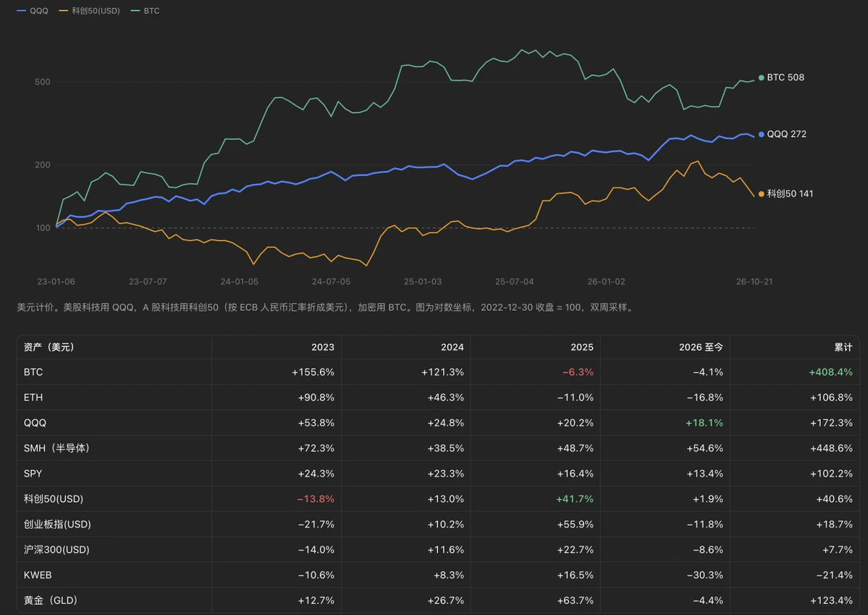Click KWEB's 2026 value −30.3%
Image resolution: width=868 pixels, height=615 pixels.
704,575
